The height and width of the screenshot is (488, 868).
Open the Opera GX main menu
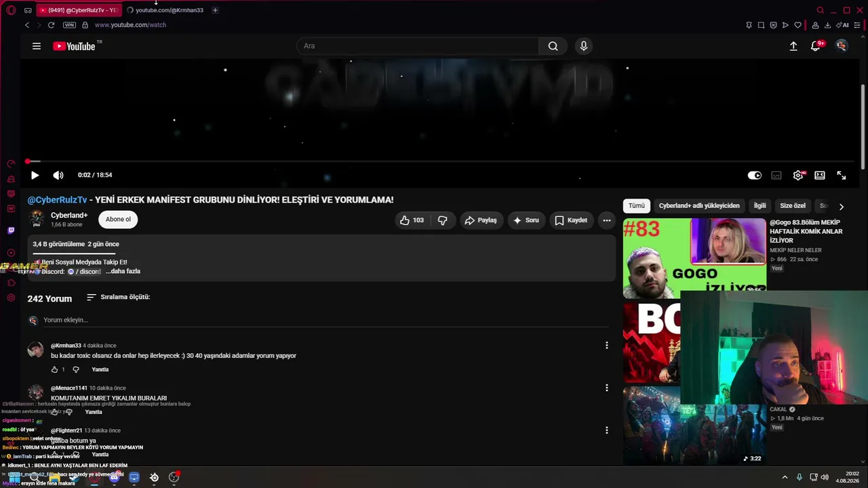11,10
